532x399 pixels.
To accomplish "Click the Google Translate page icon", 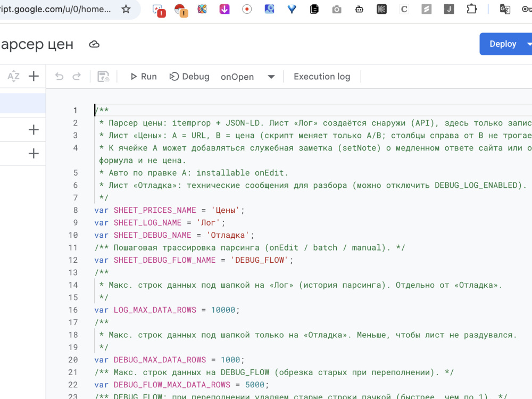I will tap(505, 9).
